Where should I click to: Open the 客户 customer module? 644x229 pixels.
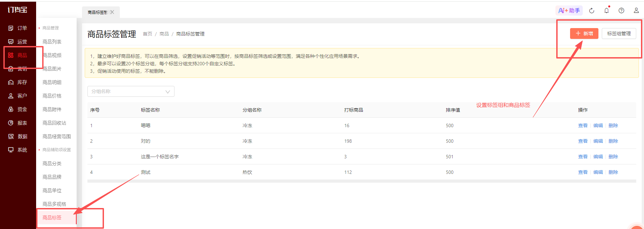[18, 96]
